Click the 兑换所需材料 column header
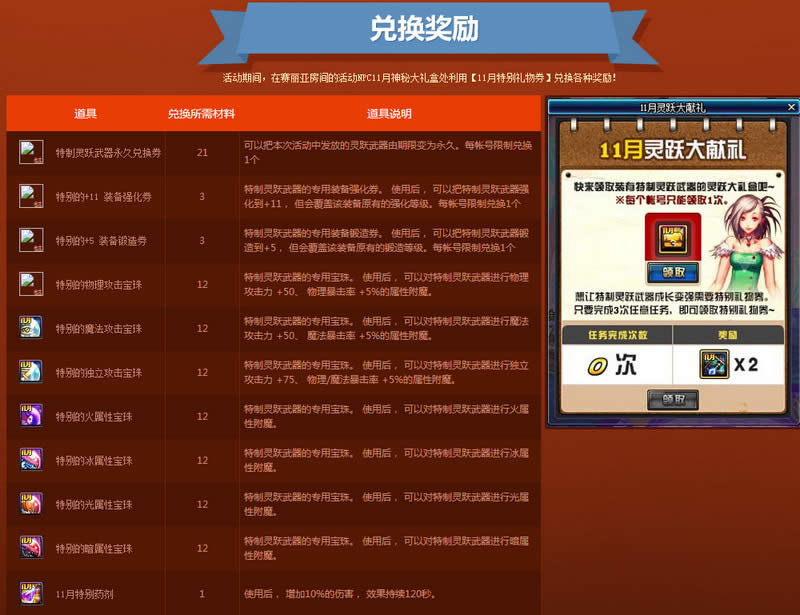Screen dimensions: 800x615 coord(201,113)
